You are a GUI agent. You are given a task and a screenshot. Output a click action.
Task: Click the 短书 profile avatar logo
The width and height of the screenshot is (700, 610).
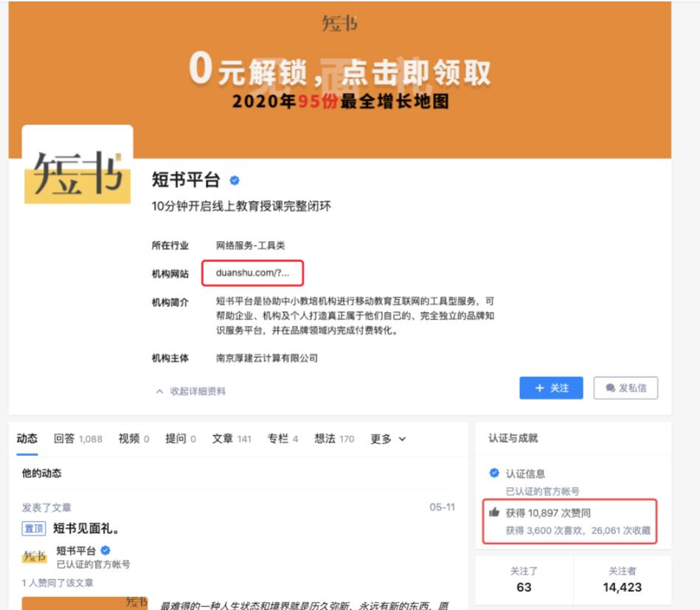pyautogui.click(x=77, y=166)
